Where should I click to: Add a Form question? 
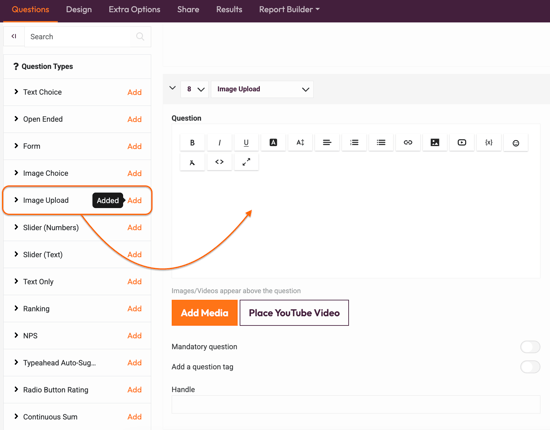(x=134, y=146)
